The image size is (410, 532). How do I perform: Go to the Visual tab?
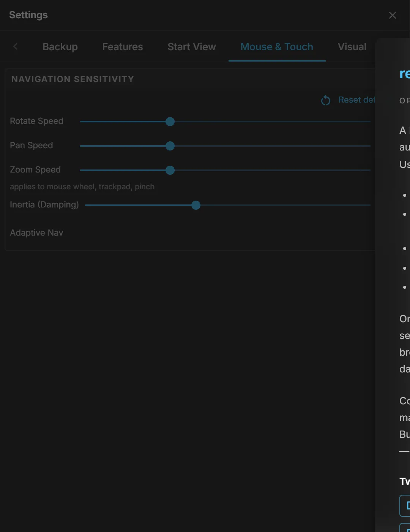pos(352,47)
